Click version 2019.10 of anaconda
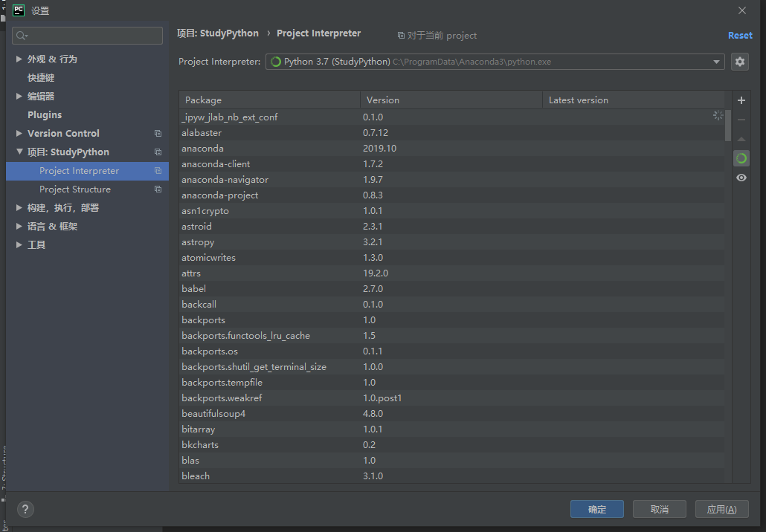The image size is (766, 532). point(379,149)
